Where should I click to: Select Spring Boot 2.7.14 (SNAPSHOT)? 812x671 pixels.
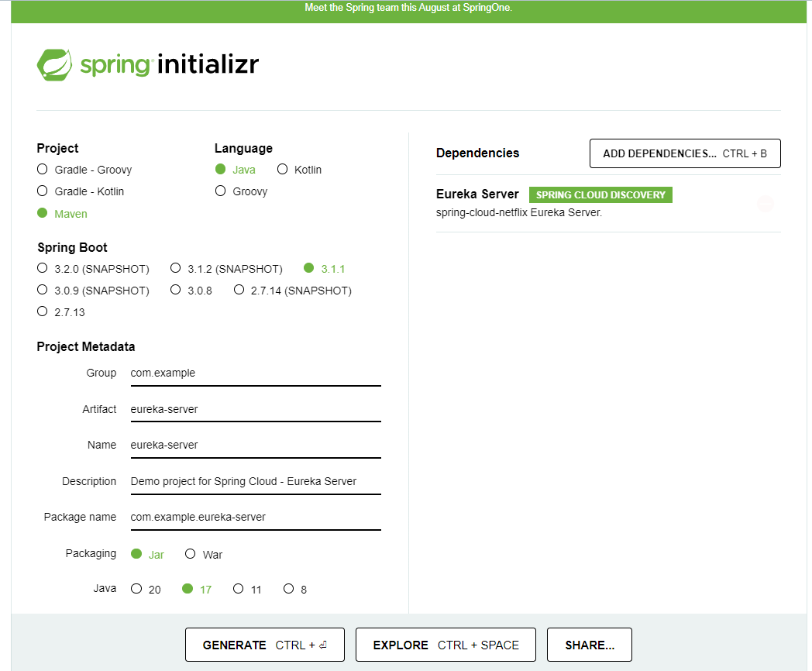coord(293,291)
